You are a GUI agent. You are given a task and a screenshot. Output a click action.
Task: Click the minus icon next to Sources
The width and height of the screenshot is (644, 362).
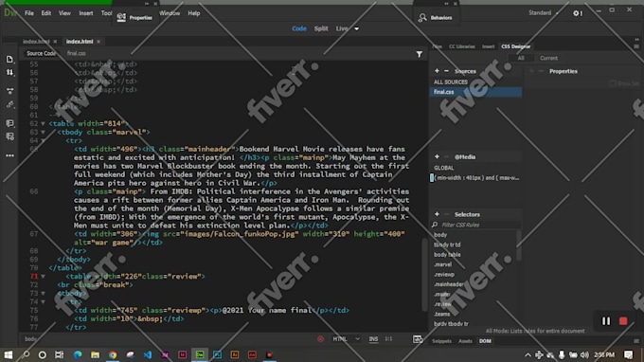[446, 71]
